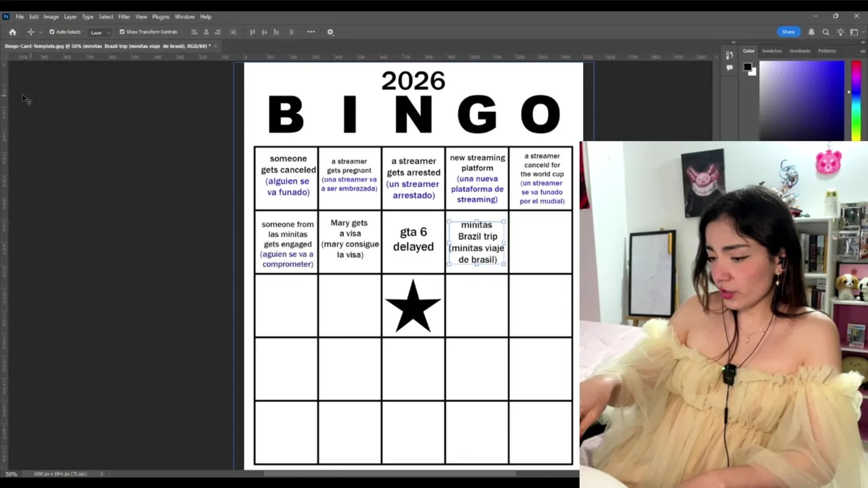Open the Select menu
Screen dimensions: 868x488
click(x=106, y=16)
